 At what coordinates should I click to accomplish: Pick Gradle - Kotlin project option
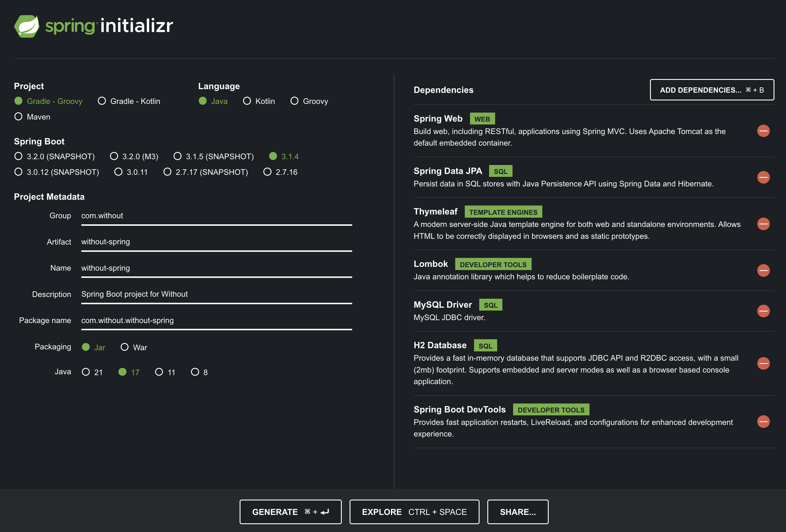click(x=102, y=101)
